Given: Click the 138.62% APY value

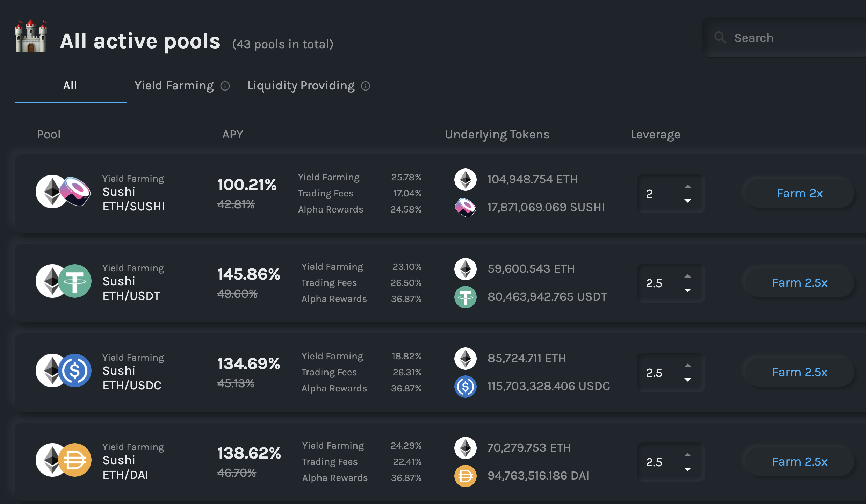Looking at the screenshot, I should 249,453.
